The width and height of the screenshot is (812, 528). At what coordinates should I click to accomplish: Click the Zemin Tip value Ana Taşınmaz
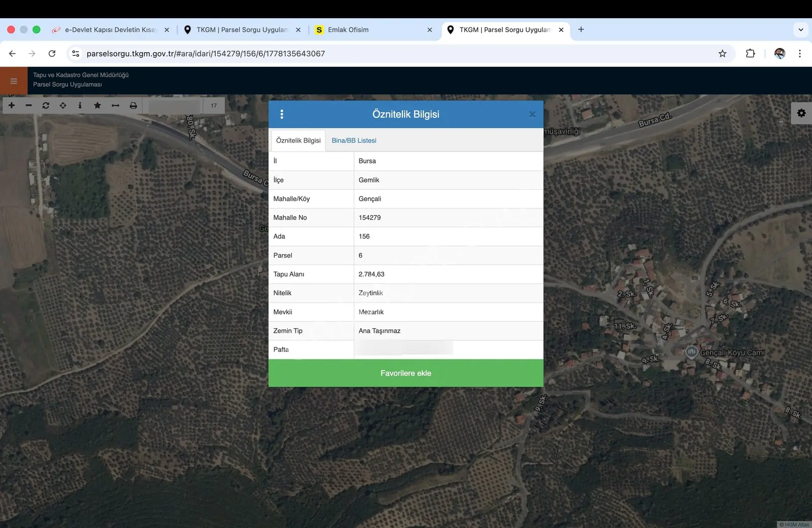point(380,331)
